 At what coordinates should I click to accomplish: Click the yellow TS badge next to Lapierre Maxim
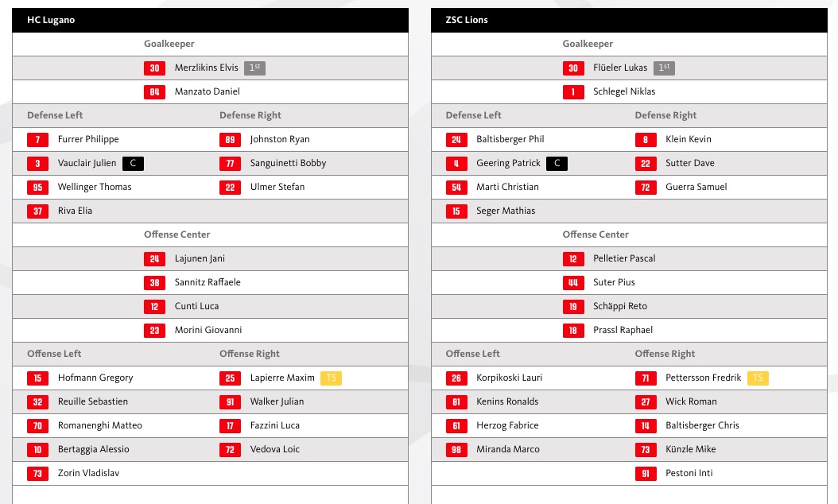coord(331,378)
